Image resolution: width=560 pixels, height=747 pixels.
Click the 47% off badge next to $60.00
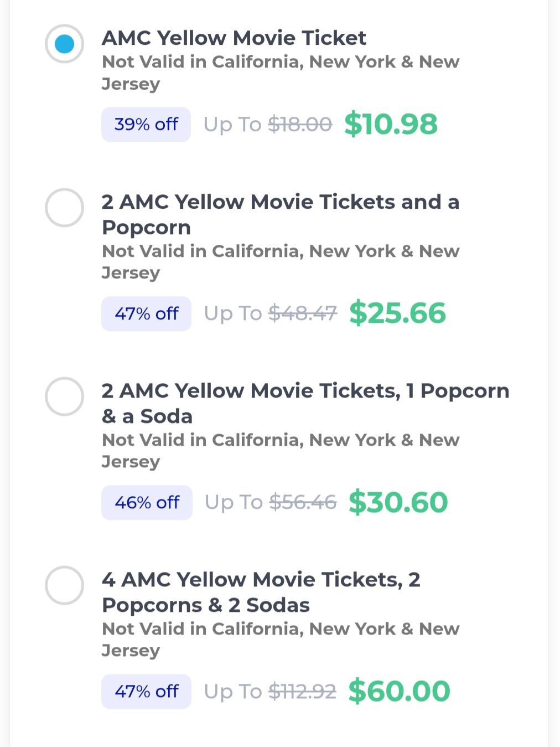(x=146, y=691)
